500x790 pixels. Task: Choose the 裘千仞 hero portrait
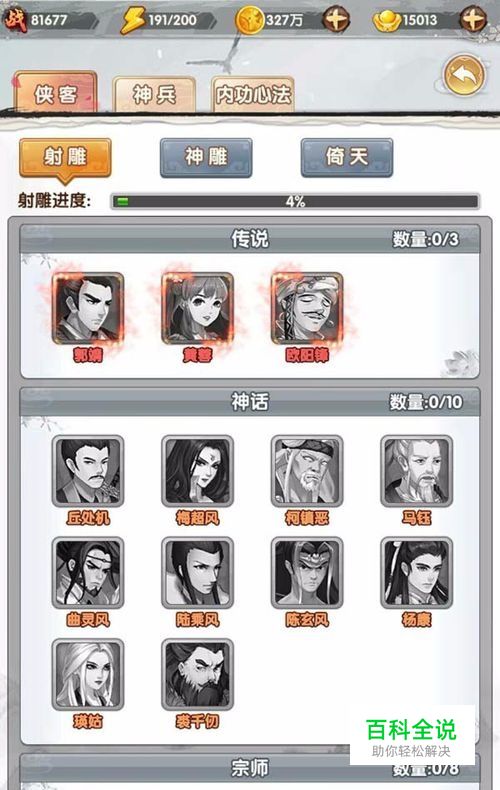[197, 675]
